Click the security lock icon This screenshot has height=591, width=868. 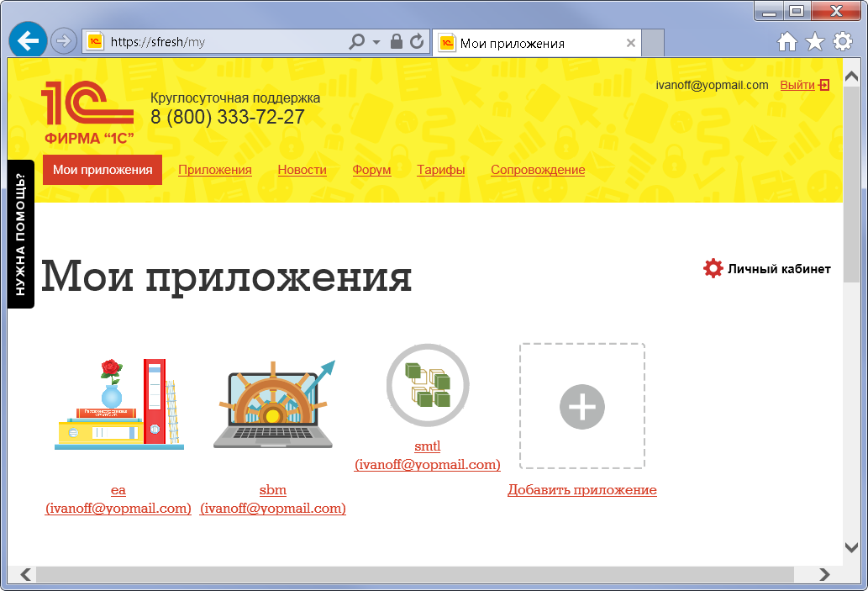[397, 41]
